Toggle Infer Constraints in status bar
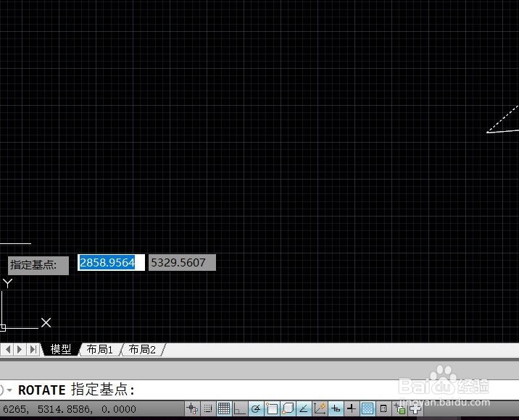Viewport: 519px width, 420px height. pos(192,409)
